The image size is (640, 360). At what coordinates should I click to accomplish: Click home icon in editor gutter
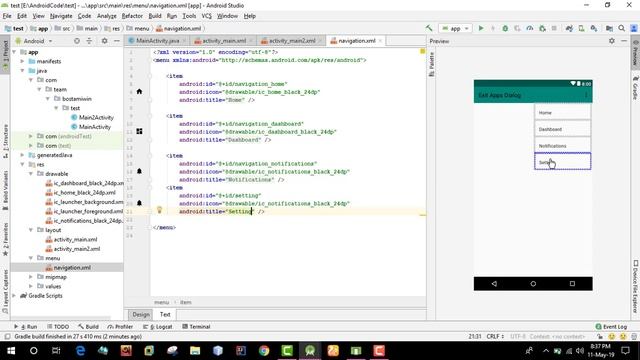139,91
